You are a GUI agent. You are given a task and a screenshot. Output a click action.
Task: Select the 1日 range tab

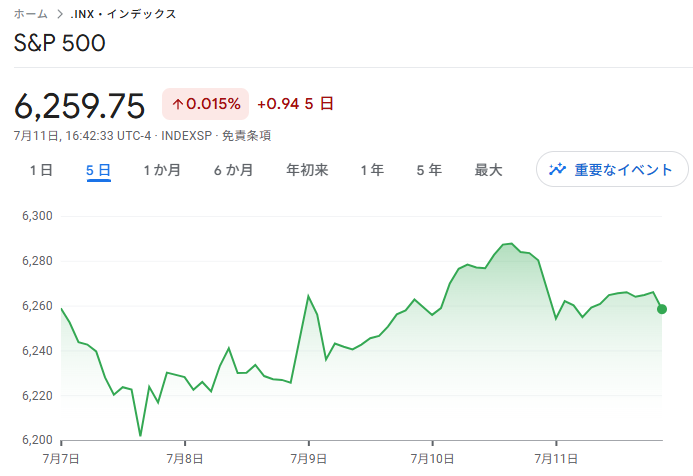click(x=41, y=170)
